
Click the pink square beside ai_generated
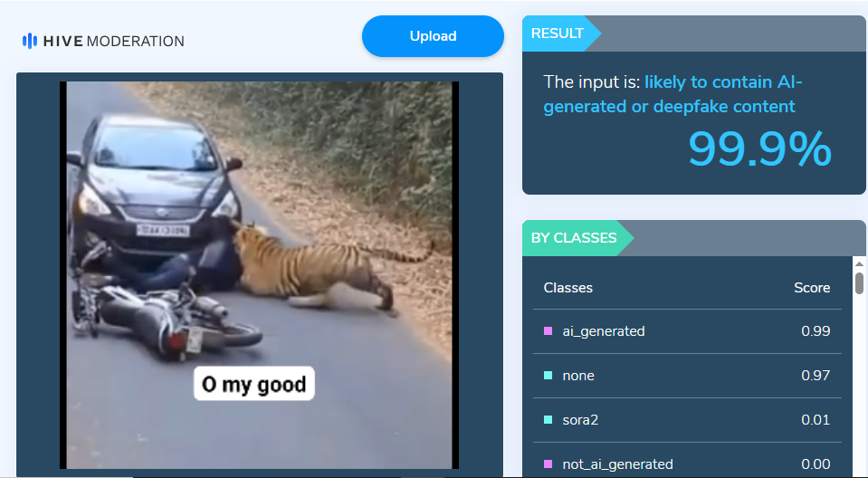[x=548, y=331]
